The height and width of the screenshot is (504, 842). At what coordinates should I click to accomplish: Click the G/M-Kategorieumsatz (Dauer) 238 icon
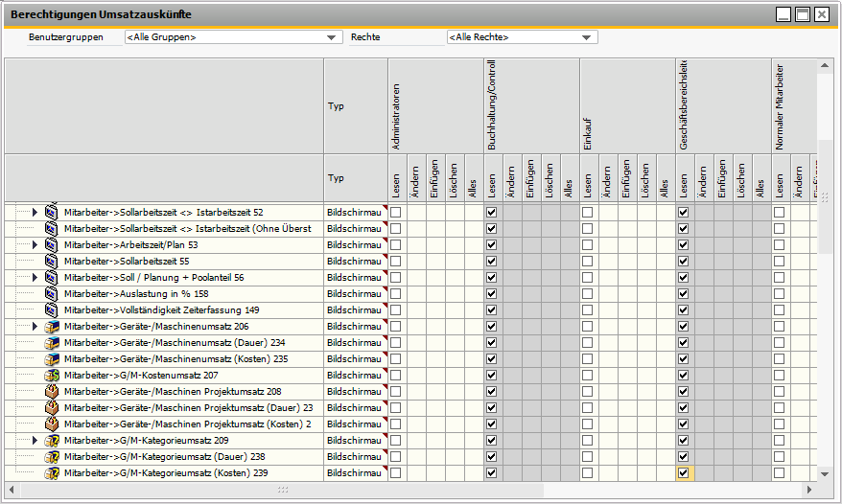click(53, 456)
